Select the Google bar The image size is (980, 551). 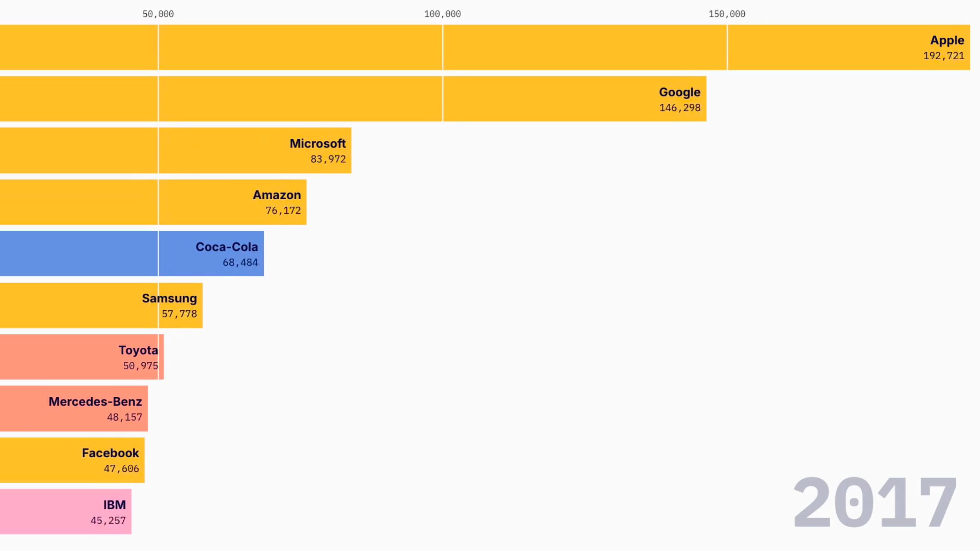[x=342, y=98]
